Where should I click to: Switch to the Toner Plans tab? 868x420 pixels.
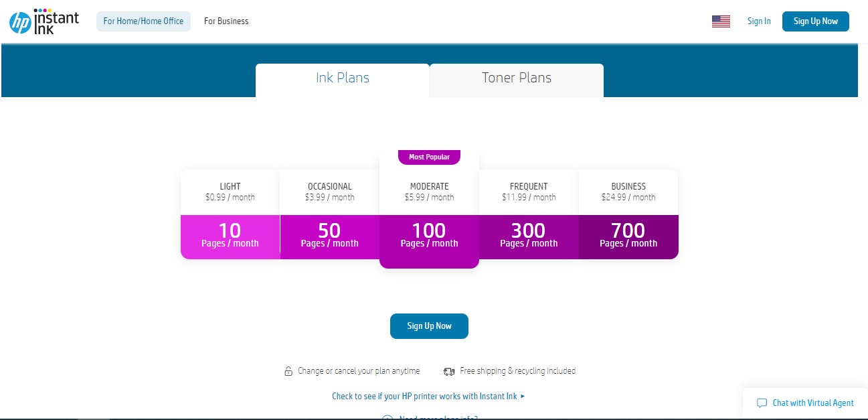(516, 78)
